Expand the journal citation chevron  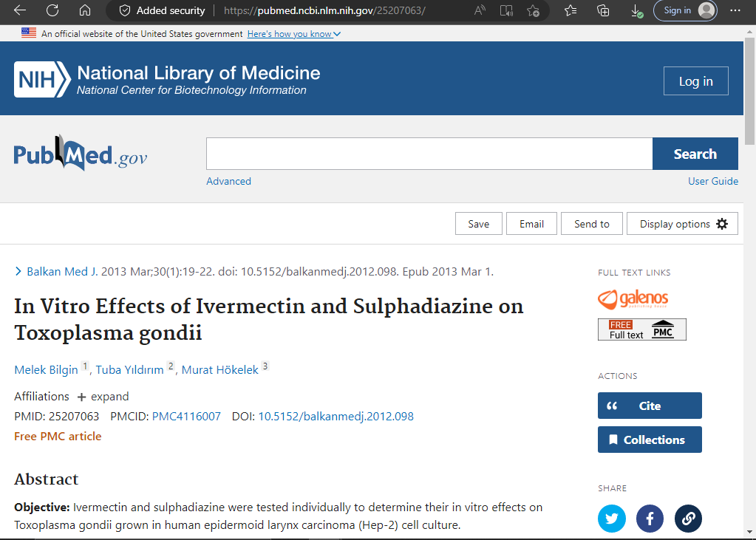[x=18, y=271]
